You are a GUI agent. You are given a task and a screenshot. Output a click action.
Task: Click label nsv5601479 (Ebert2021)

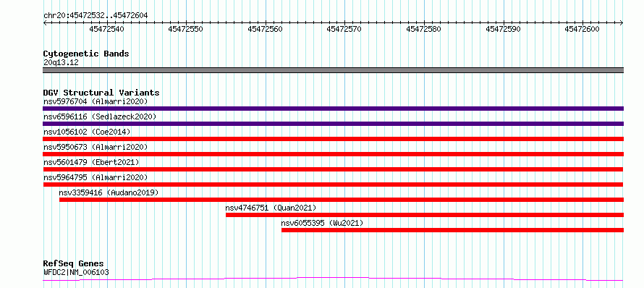tap(91, 162)
